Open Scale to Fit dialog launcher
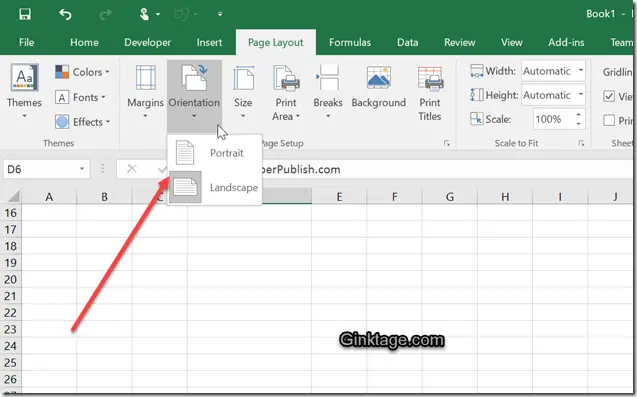This screenshot has width=637, height=397. coord(581,143)
